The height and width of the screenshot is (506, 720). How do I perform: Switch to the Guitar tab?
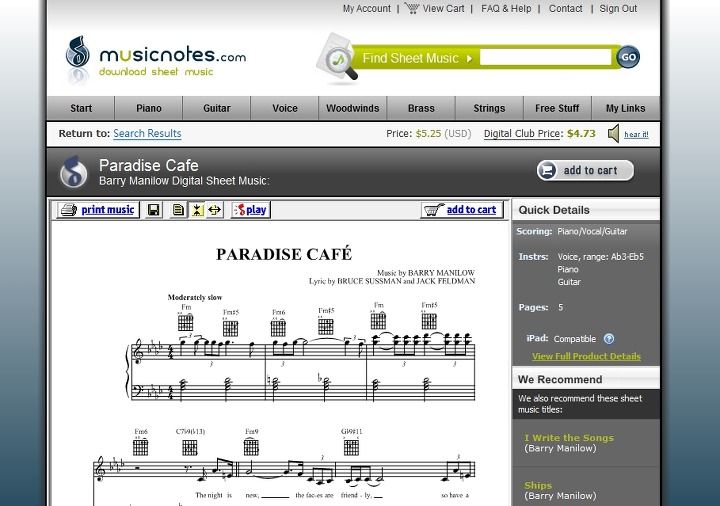point(217,108)
